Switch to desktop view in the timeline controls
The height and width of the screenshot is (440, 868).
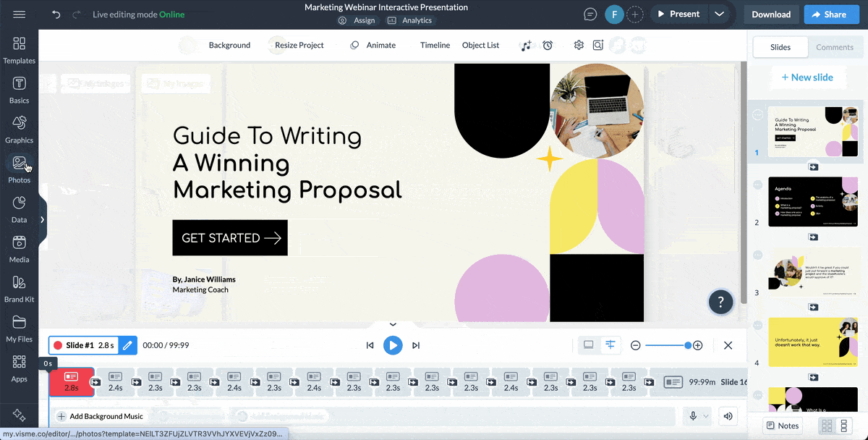[588, 345]
